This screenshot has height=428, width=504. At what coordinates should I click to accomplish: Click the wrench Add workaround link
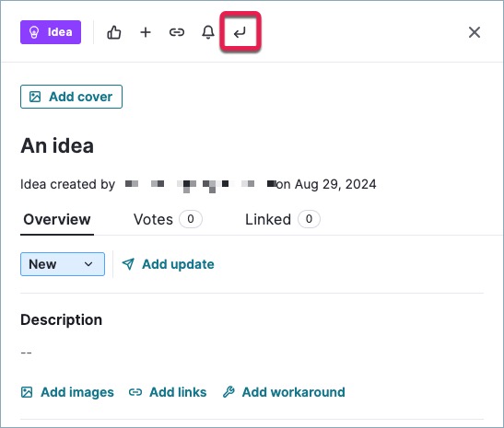point(284,392)
